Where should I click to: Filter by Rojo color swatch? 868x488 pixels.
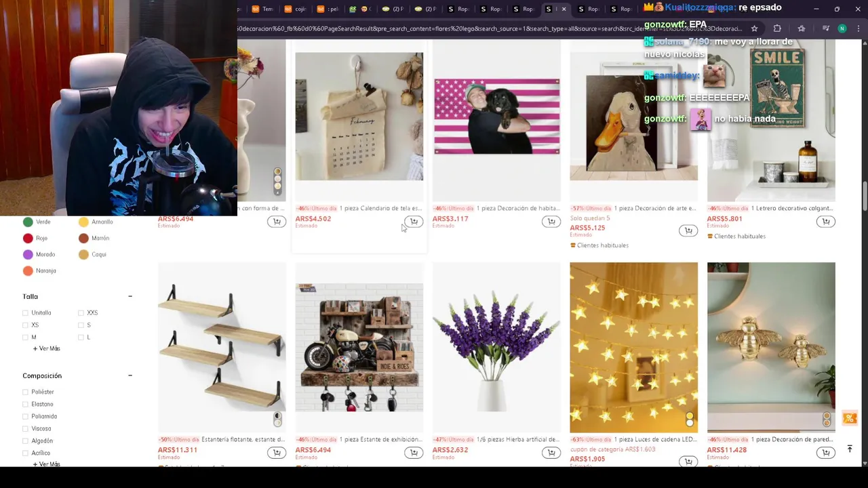click(28, 238)
